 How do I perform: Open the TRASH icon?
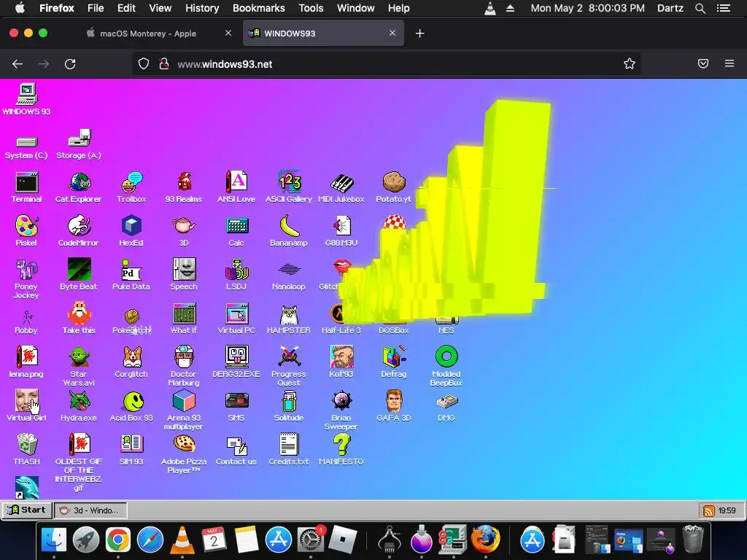[27, 449]
